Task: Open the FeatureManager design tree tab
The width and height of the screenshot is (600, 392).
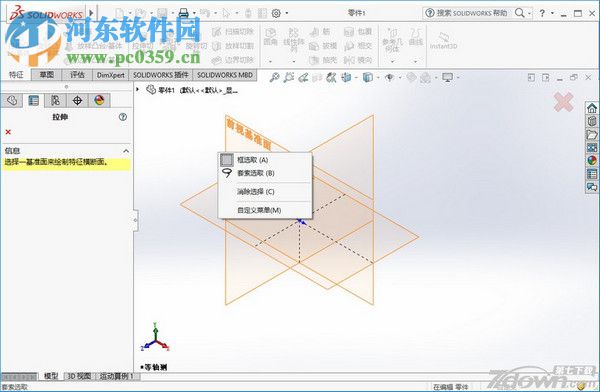Action: click(11, 101)
